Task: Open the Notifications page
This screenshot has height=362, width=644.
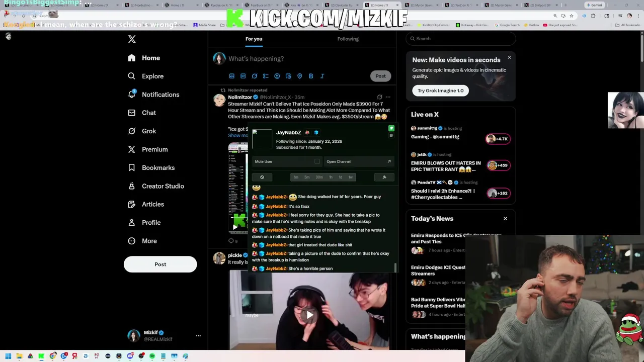Action: point(153,95)
